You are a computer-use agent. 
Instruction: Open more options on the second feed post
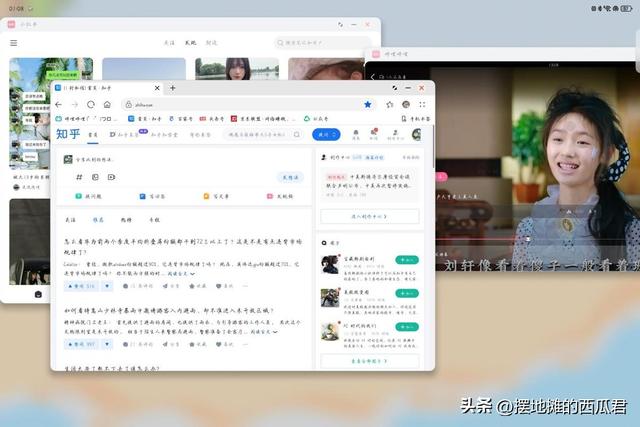click(245, 344)
